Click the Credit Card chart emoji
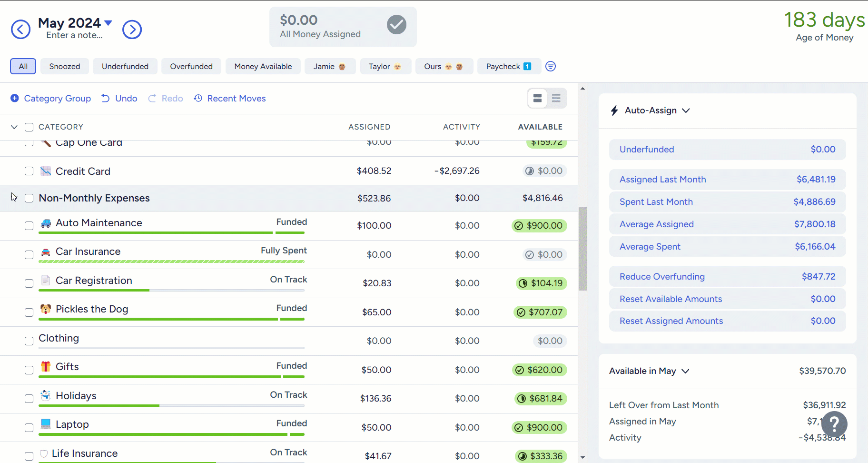 coord(46,171)
